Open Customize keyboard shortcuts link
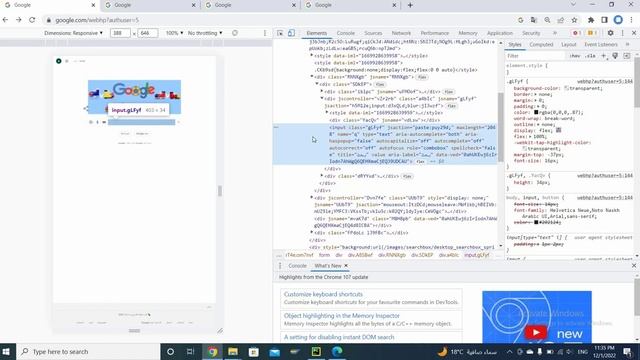This screenshot has width=640, height=360. [323, 294]
